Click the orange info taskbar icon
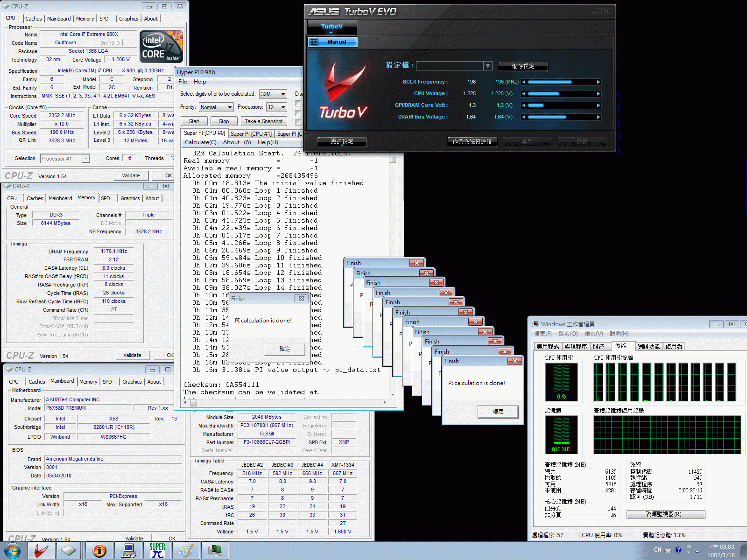Viewport: 747px width, 560px height. click(99, 551)
